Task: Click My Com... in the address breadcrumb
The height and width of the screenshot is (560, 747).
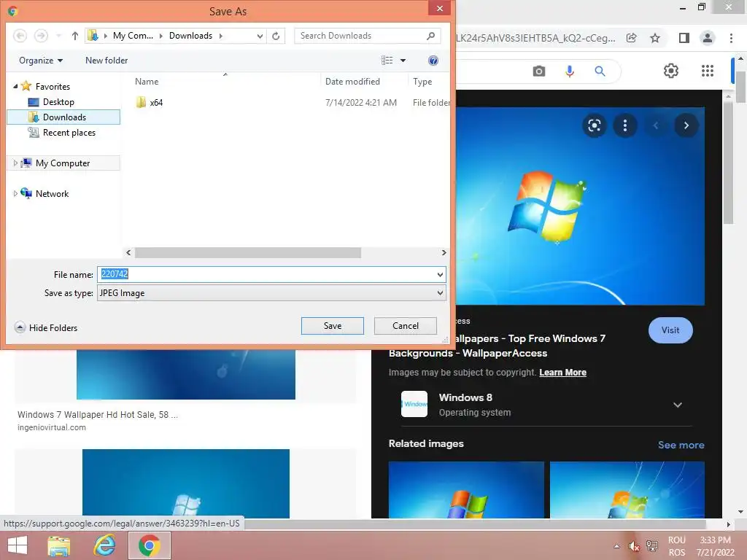Action: [133, 36]
